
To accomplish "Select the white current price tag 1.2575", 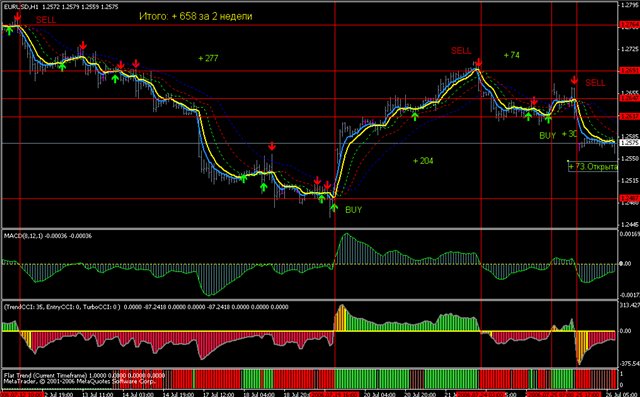I will tap(629, 143).
